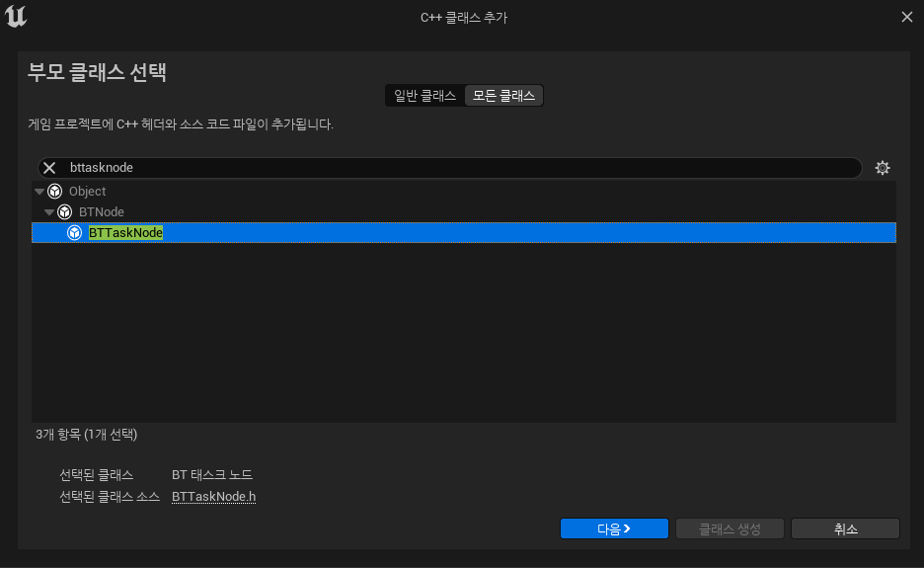Screen dimensions: 924x568
Task: Click the 다음 button
Action: 614,528
